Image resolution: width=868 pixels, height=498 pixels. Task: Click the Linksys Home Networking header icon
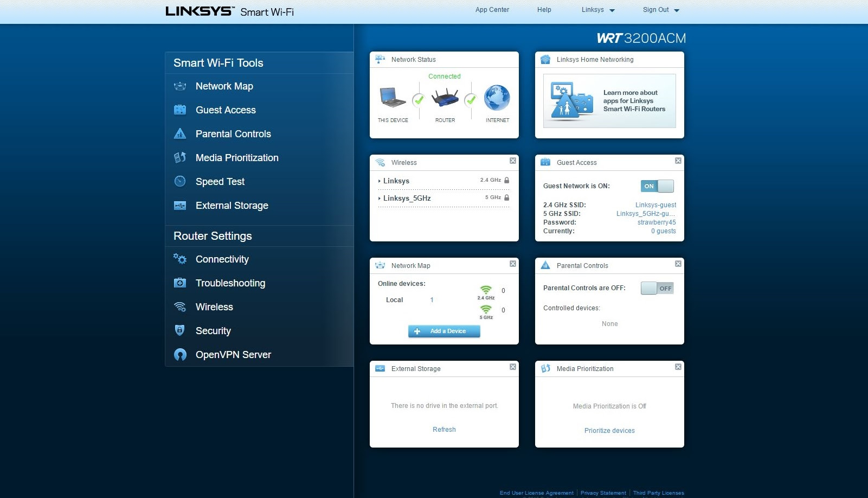pyautogui.click(x=545, y=59)
